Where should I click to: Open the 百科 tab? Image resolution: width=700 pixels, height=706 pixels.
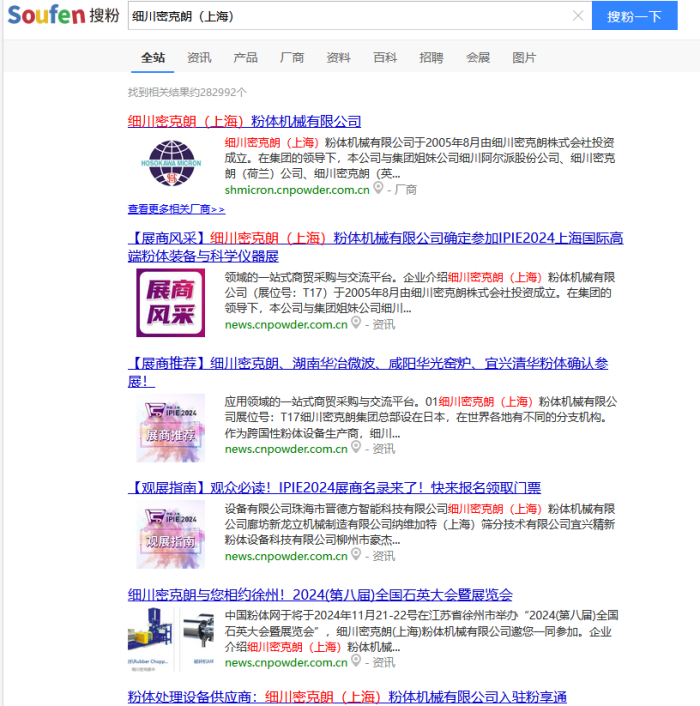click(x=385, y=58)
